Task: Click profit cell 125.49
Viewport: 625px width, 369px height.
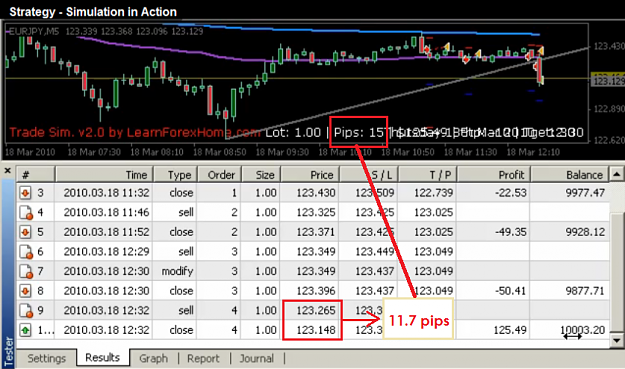Action: [x=510, y=330]
